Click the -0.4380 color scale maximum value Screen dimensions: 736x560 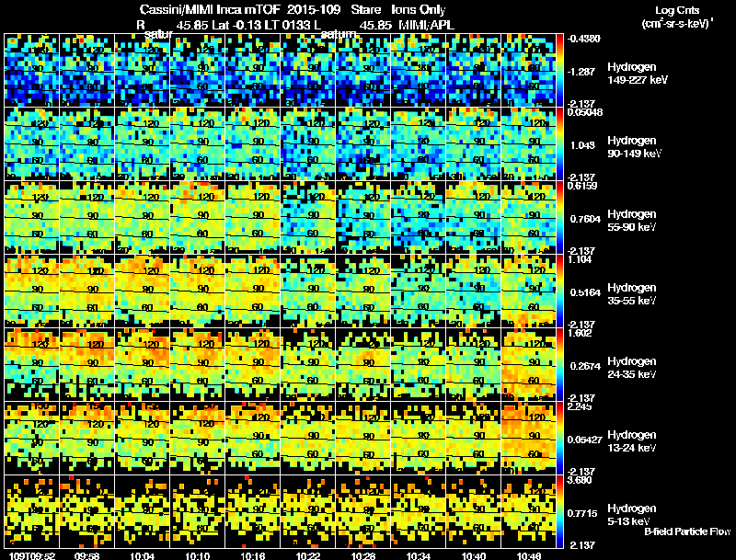584,39
